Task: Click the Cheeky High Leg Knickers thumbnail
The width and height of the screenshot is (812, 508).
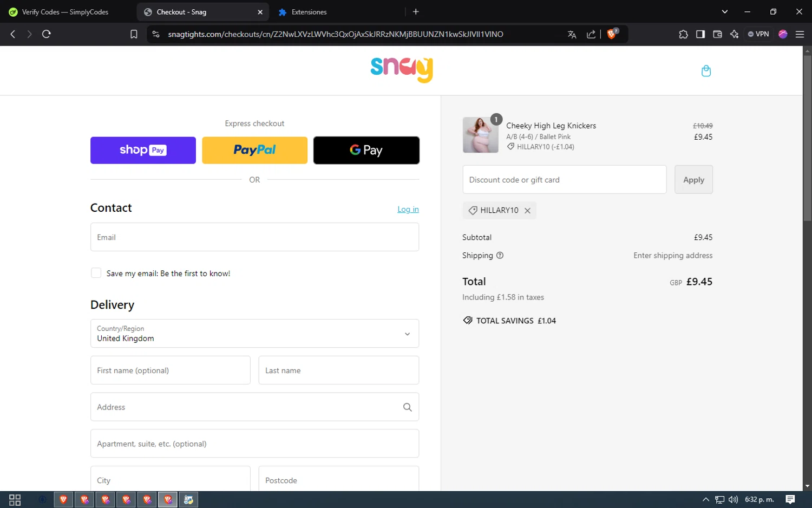Action: click(x=481, y=135)
